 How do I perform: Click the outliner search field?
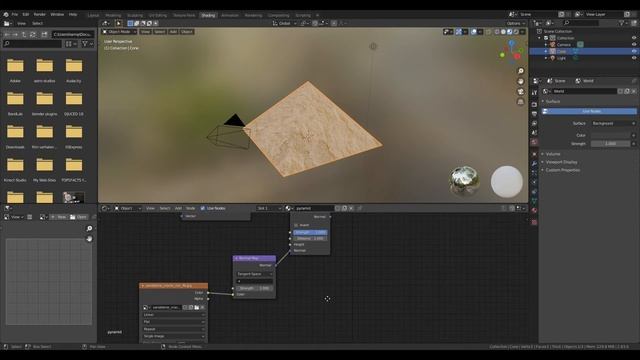pyautogui.click(x=581, y=23)
